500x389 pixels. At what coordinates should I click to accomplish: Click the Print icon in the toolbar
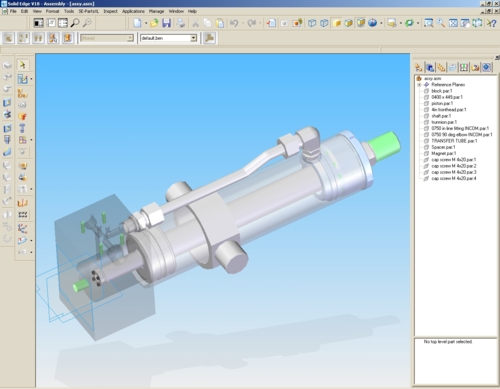(x=180, y=23)
